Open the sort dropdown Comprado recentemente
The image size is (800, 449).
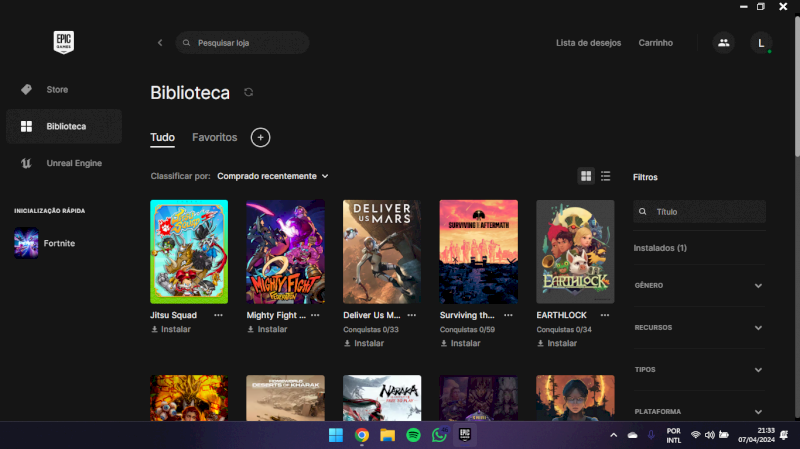pos(272,176)
